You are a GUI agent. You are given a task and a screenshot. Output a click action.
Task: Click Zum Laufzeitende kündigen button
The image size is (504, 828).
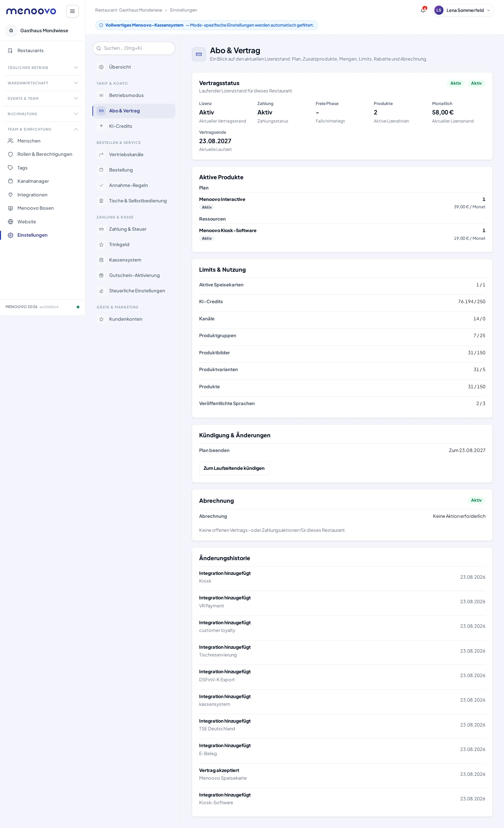point(234,468)
